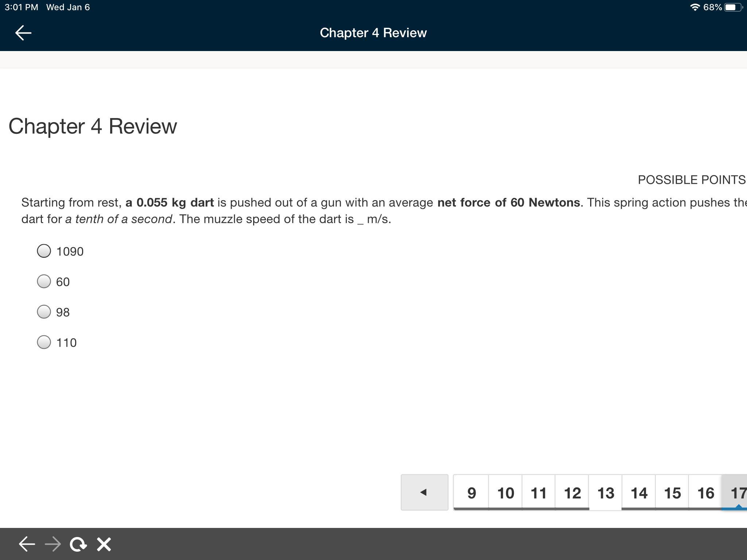Open question 13 in navigator
Screen dimensions: 747x560
(605, 493)
